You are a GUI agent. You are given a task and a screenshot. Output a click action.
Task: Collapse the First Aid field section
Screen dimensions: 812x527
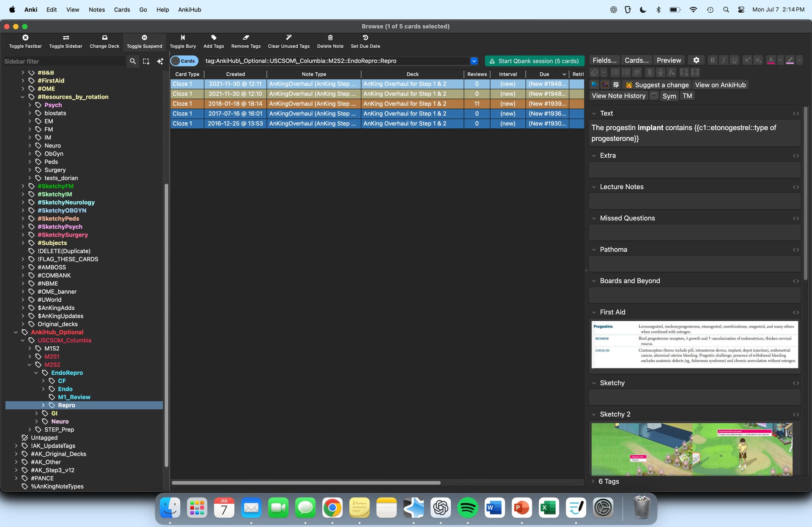coord(594,312)
